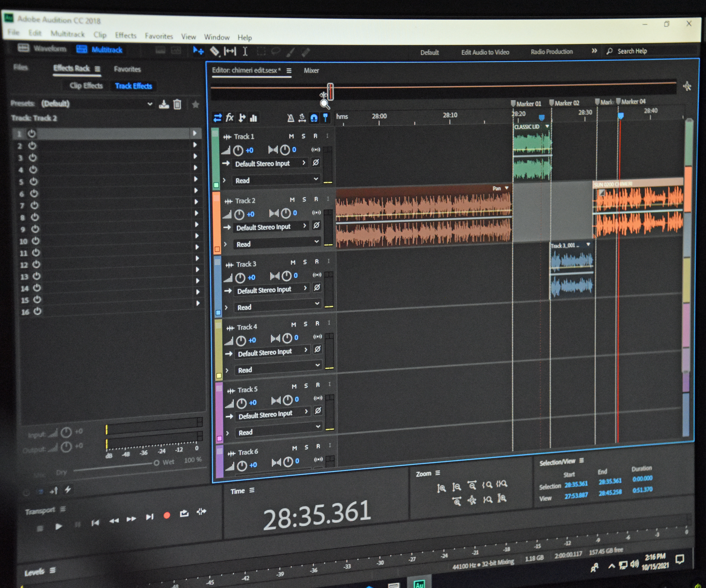
Task: Select the Razor tool in the toolbar
Action: coord(215,51)
